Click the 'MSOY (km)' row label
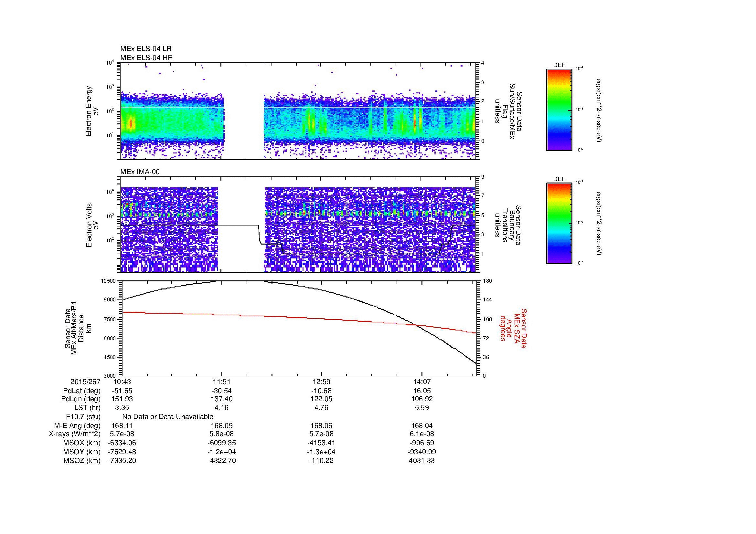This screenshot has width=756, height=534. [x=82, y=452]
